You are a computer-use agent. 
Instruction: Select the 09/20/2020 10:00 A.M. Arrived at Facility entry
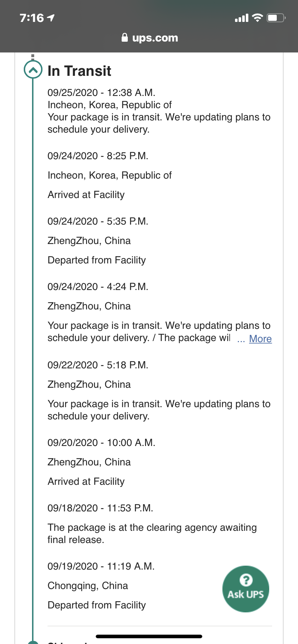101,462
